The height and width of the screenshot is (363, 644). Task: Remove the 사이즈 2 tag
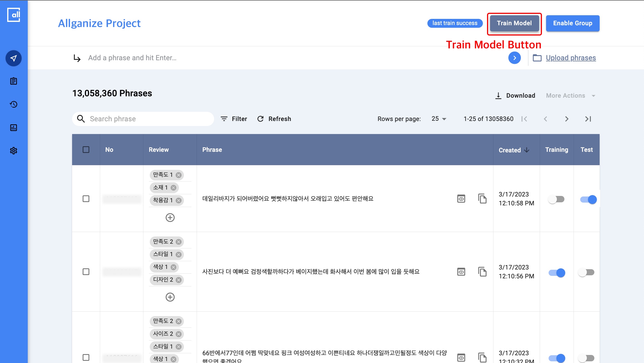tap(179, 334)
